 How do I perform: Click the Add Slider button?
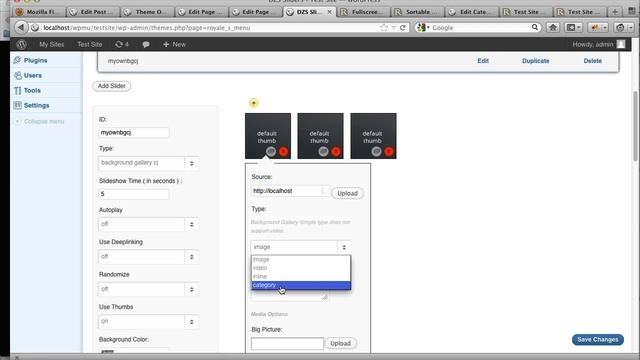click(x=111, y=86)
